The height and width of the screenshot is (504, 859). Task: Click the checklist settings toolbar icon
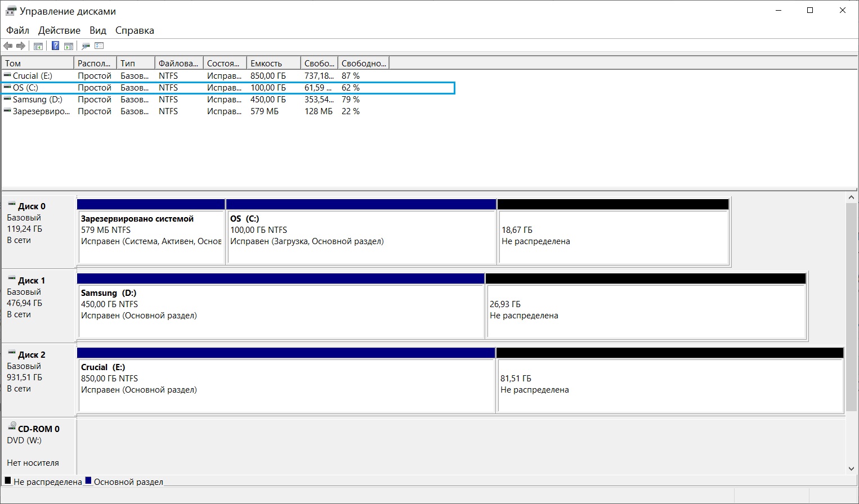click(100, 46)
